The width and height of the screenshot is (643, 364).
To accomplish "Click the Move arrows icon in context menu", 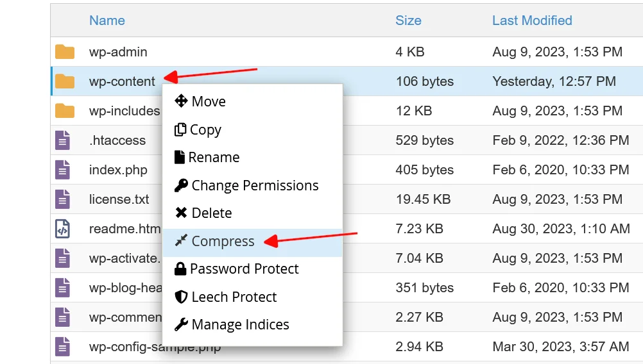I will (181, 101).
